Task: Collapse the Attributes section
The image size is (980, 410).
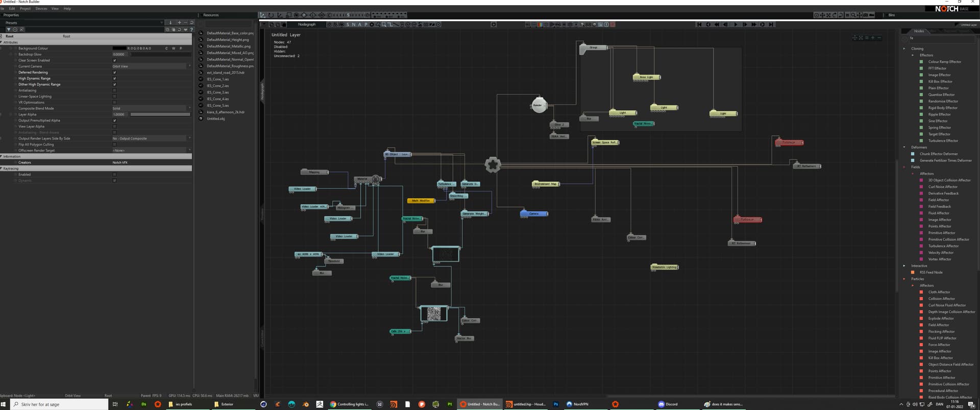Action: [x=2, y=42]
